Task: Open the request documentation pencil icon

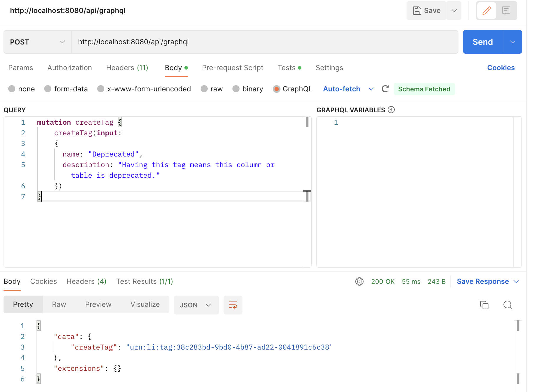Action: click(486, 11)
